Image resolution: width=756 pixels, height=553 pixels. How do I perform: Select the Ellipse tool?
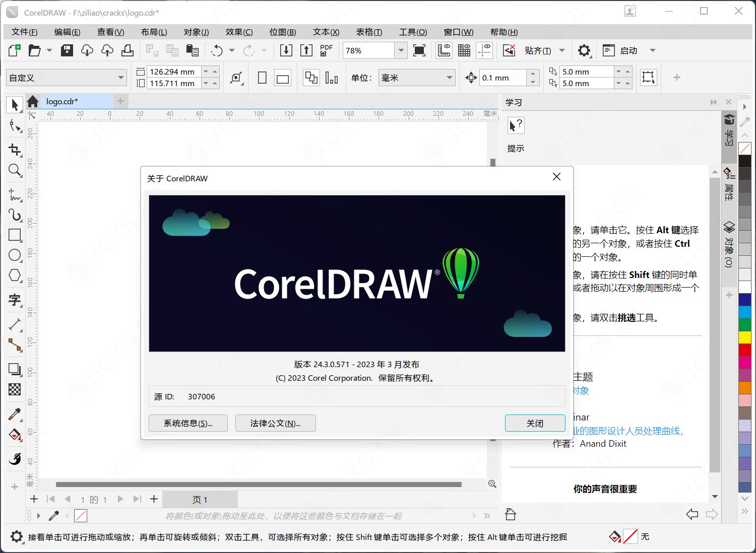pos(15,255)
